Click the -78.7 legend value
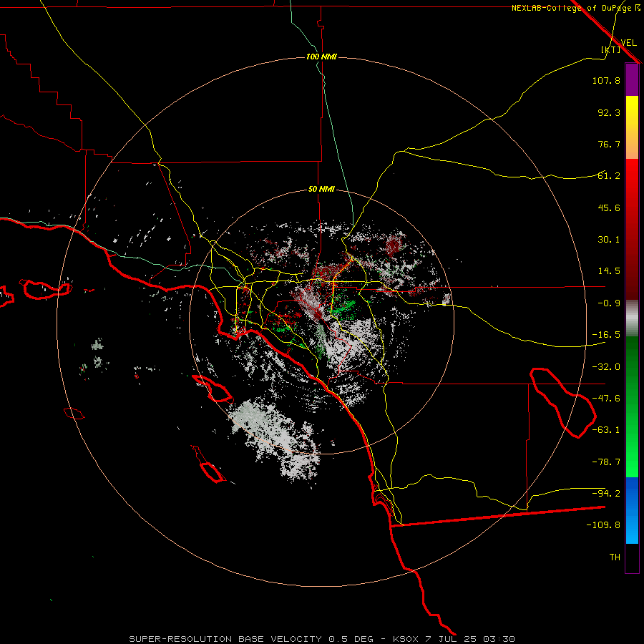The image size is (644, 644). (x=606, y=462)
